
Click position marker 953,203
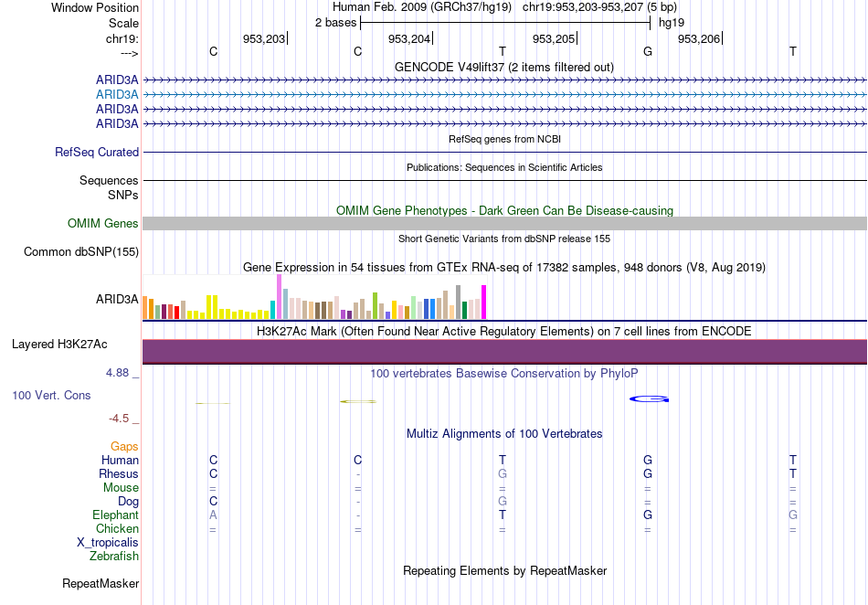coord(263,38)
